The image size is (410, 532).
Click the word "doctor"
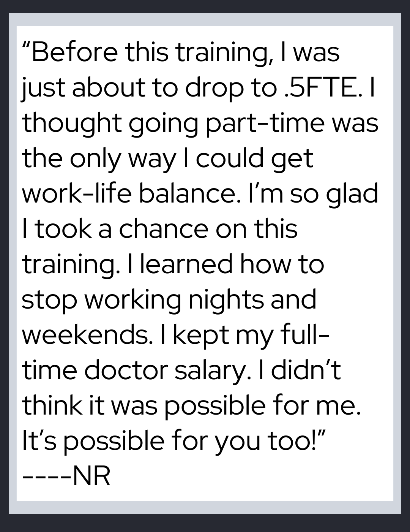(126, 370)
